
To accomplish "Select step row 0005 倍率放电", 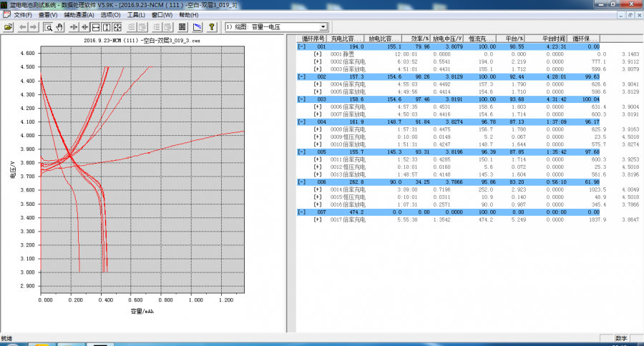I will tap(468, 92).
